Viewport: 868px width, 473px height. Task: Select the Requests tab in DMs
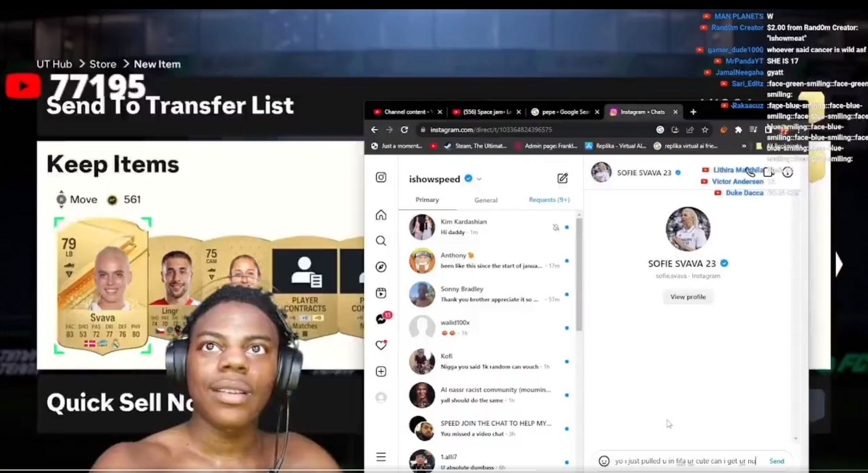[548, 200]
